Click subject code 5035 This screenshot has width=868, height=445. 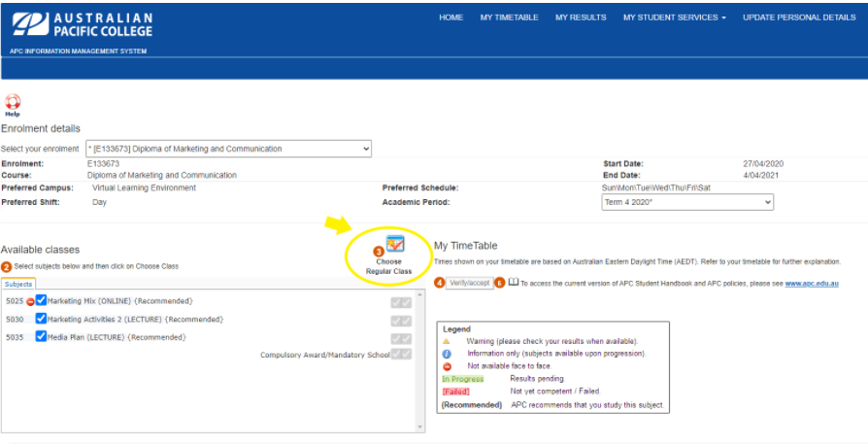[x=15, y=337]
